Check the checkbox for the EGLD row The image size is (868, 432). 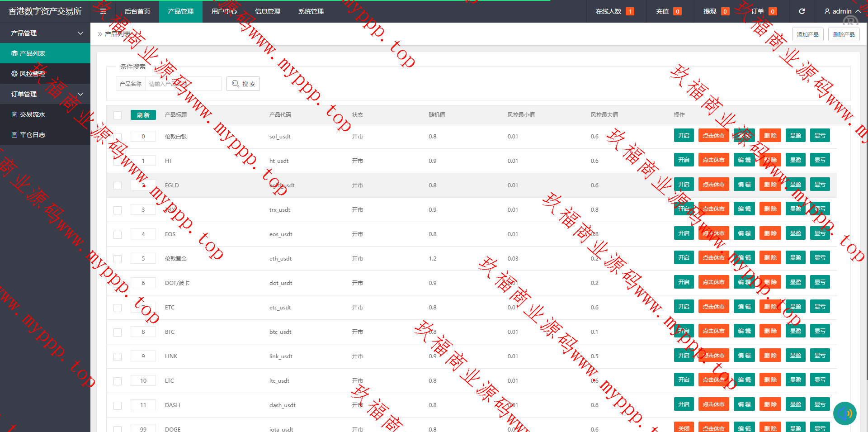(118, 185)
